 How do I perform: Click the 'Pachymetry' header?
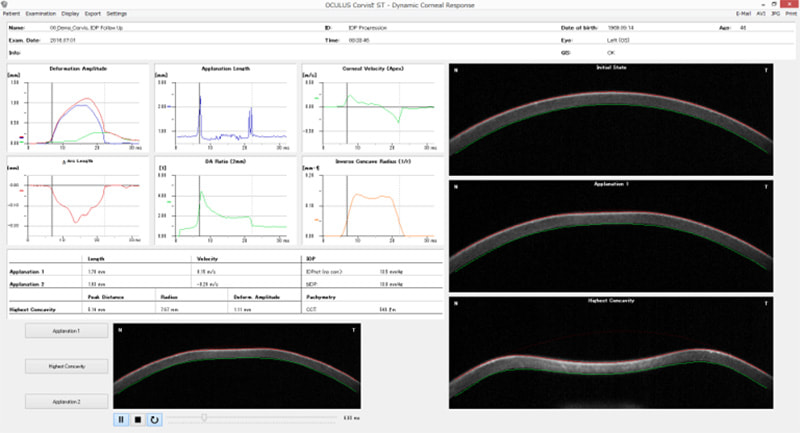click(x=321, y=297)
